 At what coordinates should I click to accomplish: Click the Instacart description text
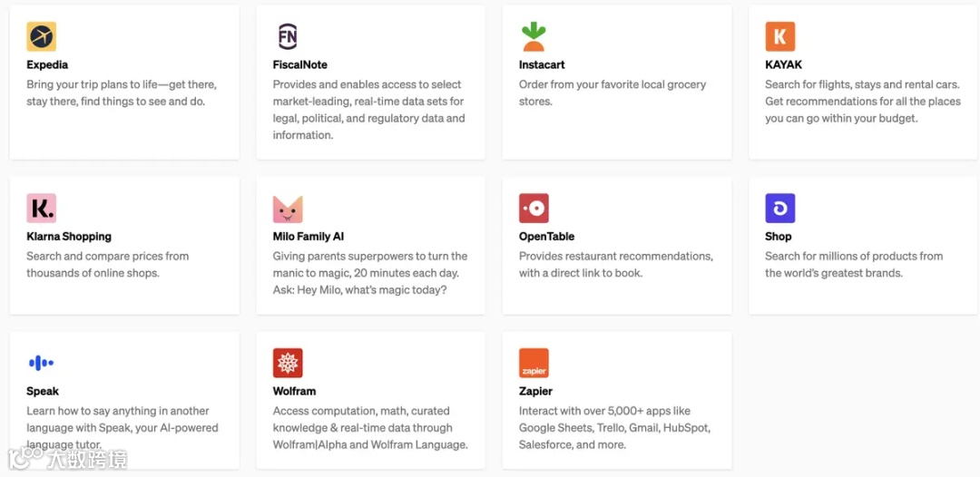coord(612,92)
